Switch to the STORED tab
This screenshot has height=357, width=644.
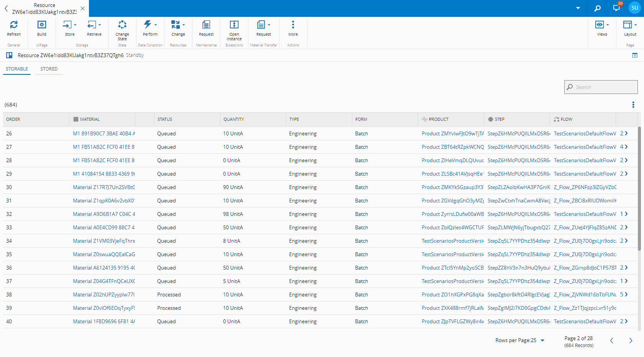pos(49,69)
